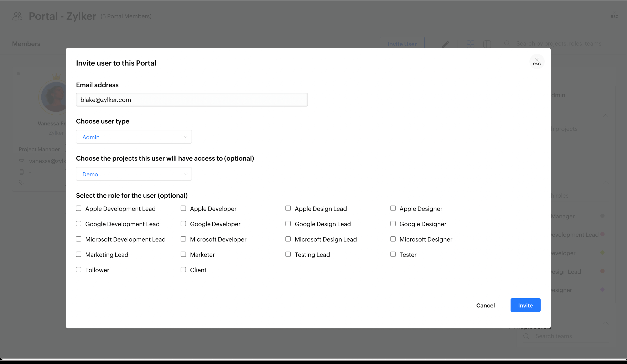627x364 pixels.
Task: Click the search magnifier icon near projects search
Action: click(507, 43)
